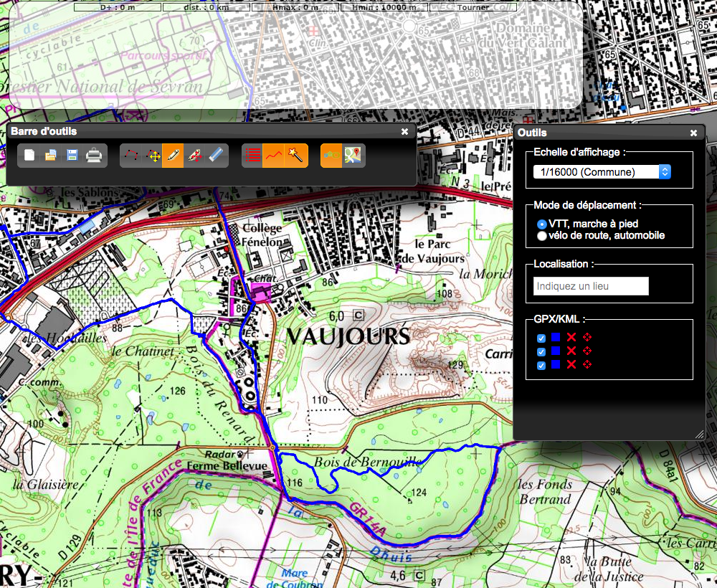Click the magic wand tool
Image resolution: width=717 pixels, height=588 pixels.
point(296,155)
